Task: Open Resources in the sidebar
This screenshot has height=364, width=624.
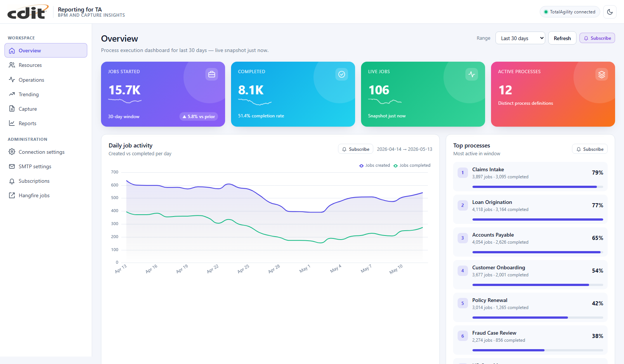Action: point(46,65)
